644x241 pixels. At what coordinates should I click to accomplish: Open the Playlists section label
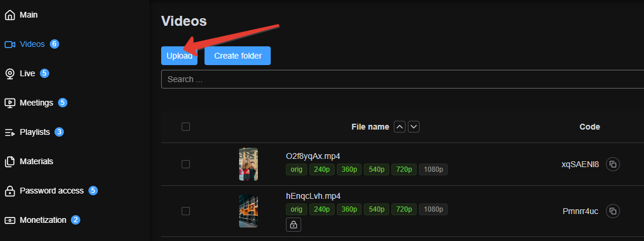tap(35, 132)
